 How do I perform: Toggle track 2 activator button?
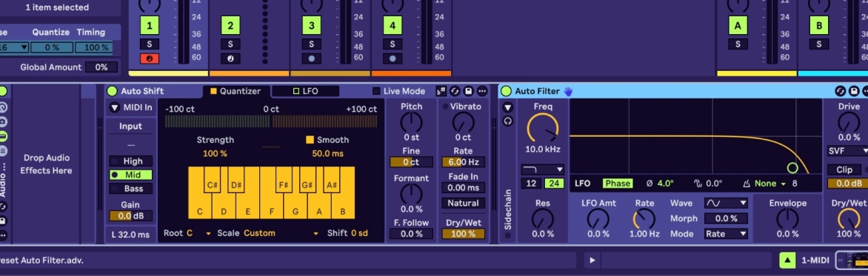(230, 25)
